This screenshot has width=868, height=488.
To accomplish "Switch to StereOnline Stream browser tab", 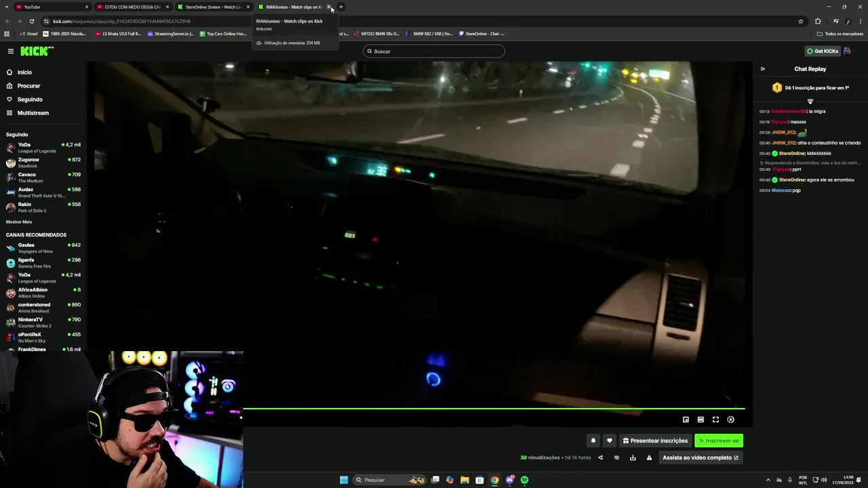I will point(213,7).
